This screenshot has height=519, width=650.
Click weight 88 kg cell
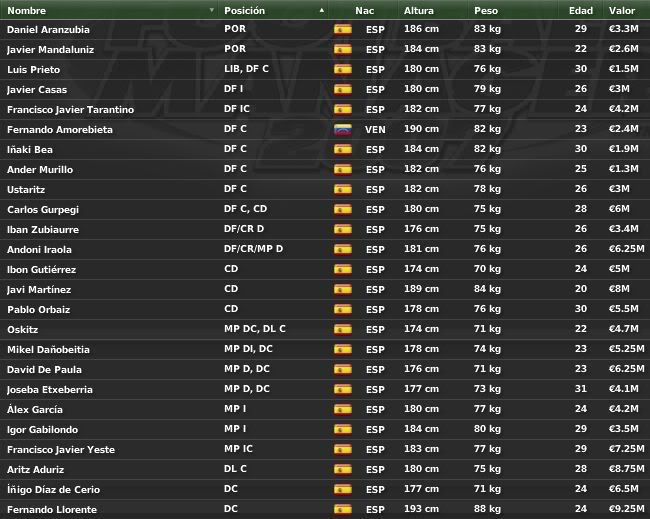(x=487, y=509)
